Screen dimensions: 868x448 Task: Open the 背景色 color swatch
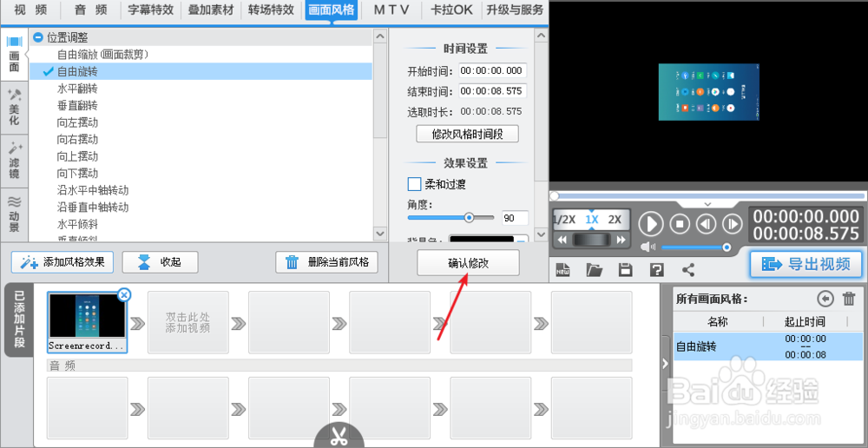click(482, 240)
